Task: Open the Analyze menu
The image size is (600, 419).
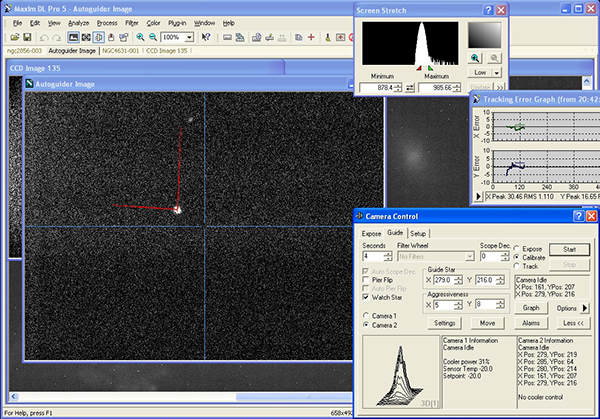Action: tap(79, 21)
